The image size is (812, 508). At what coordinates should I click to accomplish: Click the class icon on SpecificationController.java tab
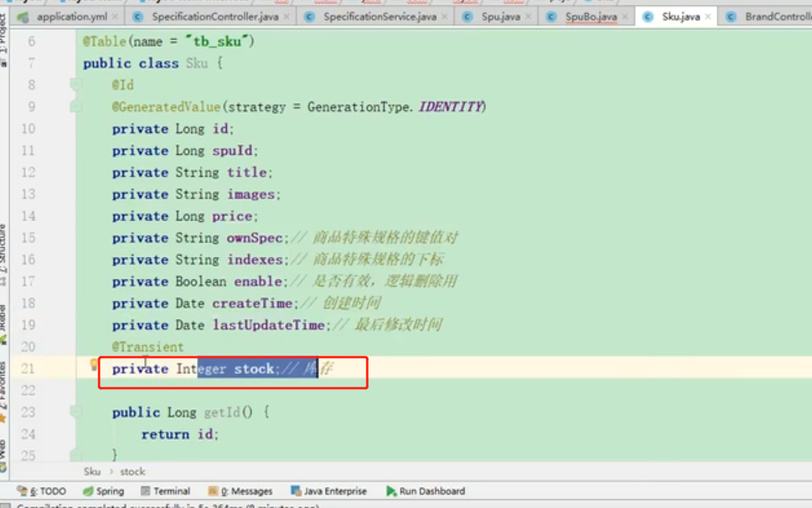pos(138,17)
